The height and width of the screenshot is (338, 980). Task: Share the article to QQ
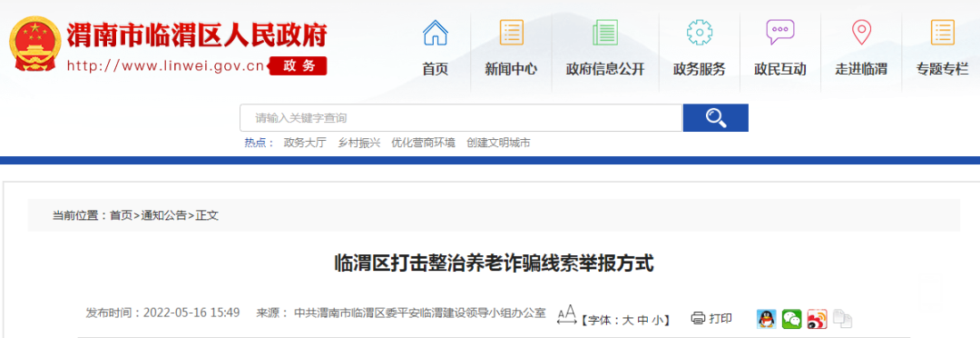click(766, 319)
